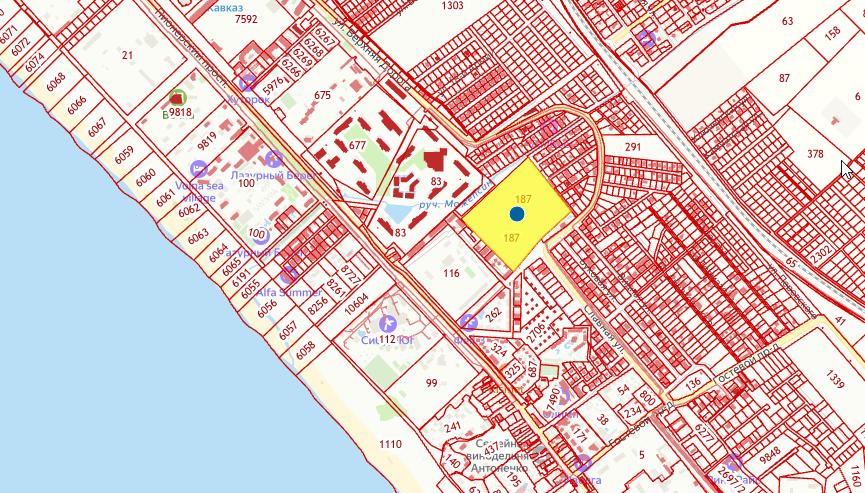Open the Хуторок place marker icon

coord(246,82)
